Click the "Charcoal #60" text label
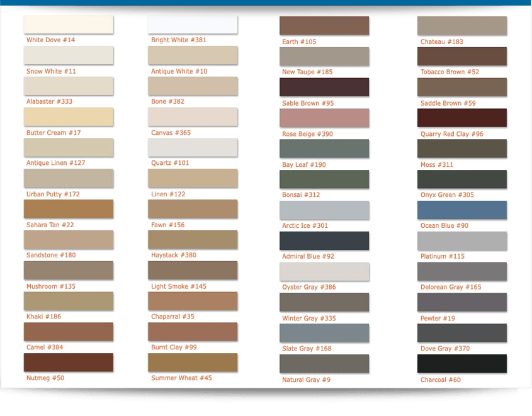The height and width of the screenshot is (416, 532). (441, 379)
